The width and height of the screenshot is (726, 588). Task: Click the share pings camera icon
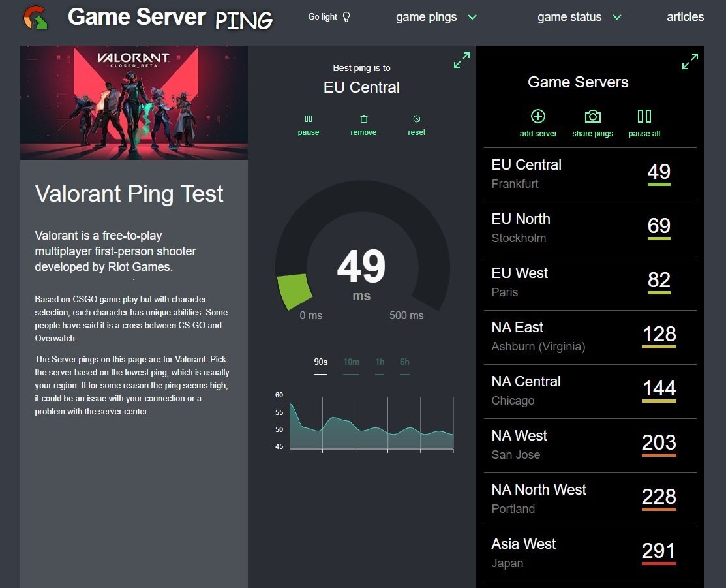pyautogui.click(x=593, y=116)
